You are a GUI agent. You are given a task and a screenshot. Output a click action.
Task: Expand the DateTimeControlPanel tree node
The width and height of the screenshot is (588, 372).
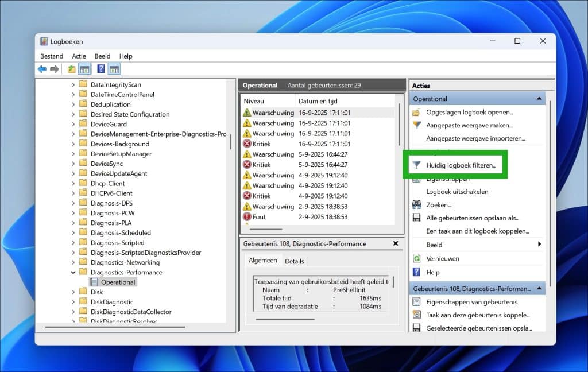(73, 95)
